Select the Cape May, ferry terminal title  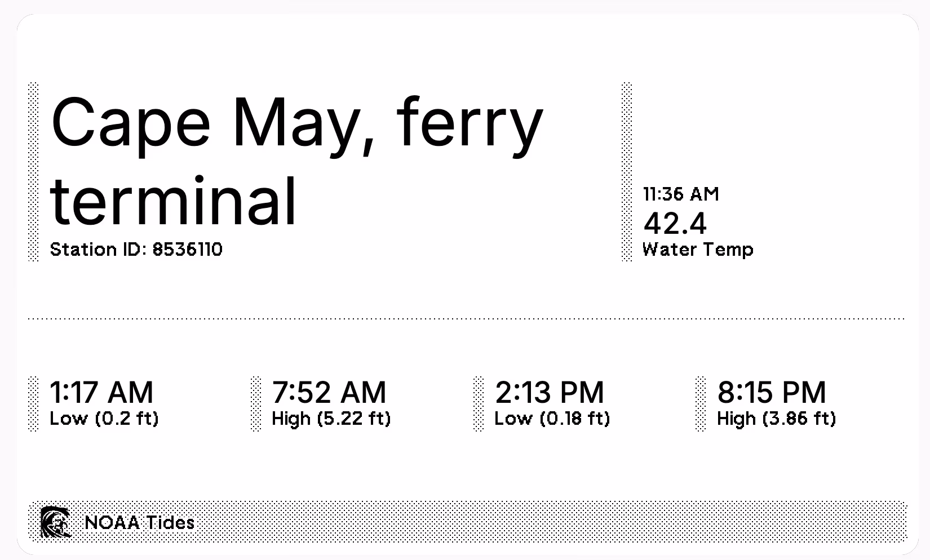[x=296, y=161]
